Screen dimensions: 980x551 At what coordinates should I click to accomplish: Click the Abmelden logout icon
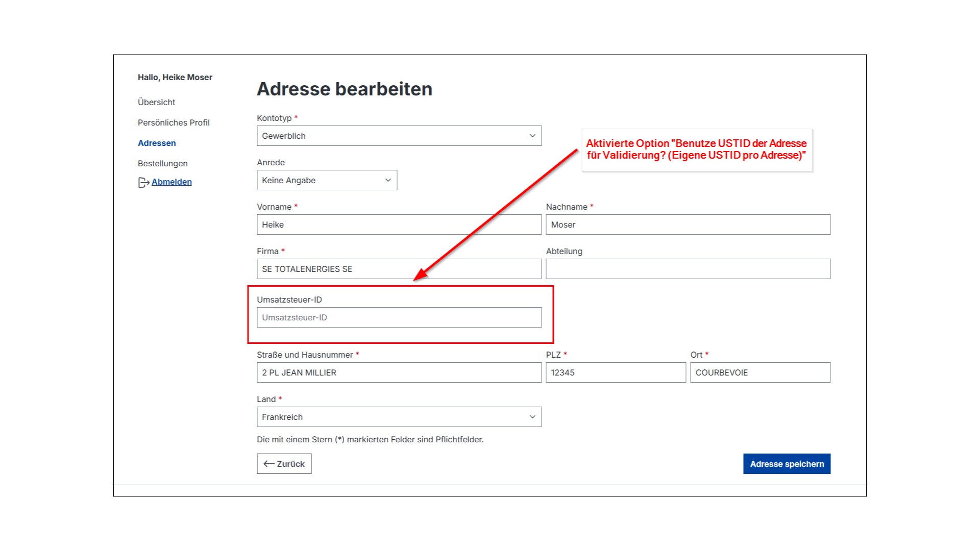[x=143, y=182]
